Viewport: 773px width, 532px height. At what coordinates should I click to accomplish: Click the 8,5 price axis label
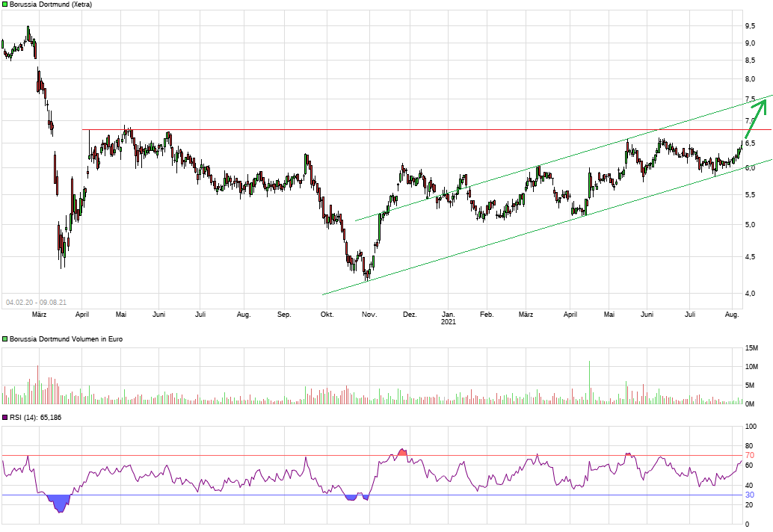point(750,61)
